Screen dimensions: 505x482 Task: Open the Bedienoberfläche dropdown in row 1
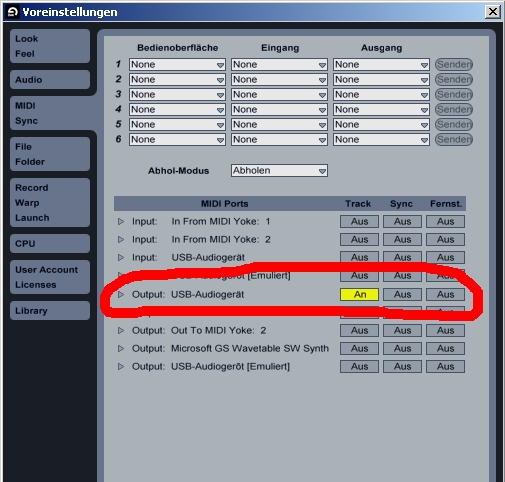tap(177, 65)
